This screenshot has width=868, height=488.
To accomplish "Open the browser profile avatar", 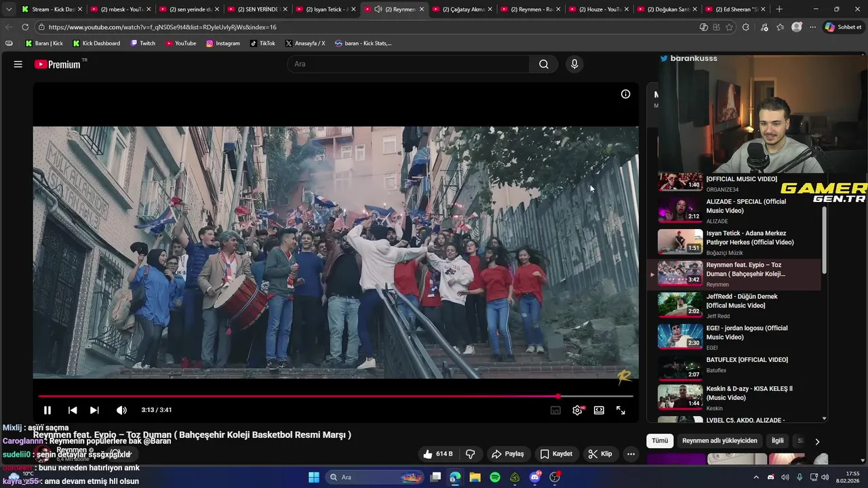I will 797,27.
